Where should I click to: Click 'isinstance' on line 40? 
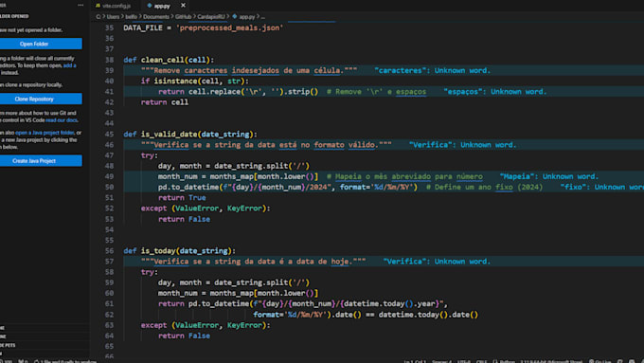(175, 81)
